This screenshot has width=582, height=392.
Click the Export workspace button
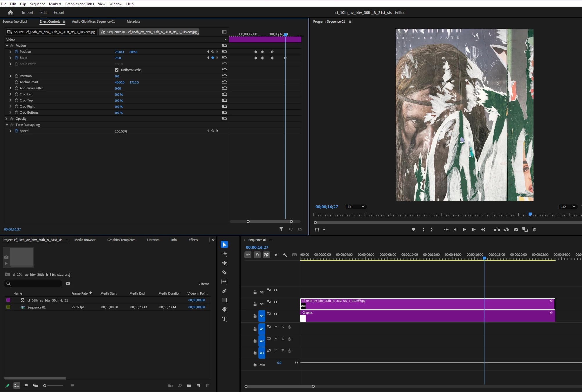59,12
